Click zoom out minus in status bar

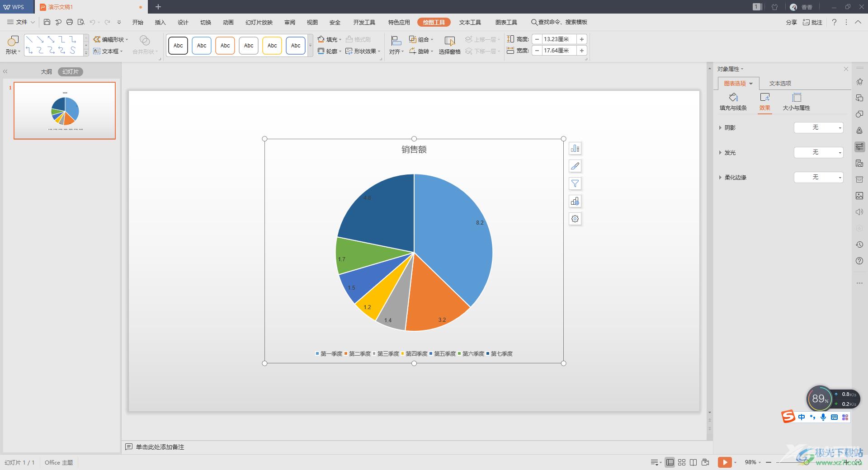(x=769, y=462)
